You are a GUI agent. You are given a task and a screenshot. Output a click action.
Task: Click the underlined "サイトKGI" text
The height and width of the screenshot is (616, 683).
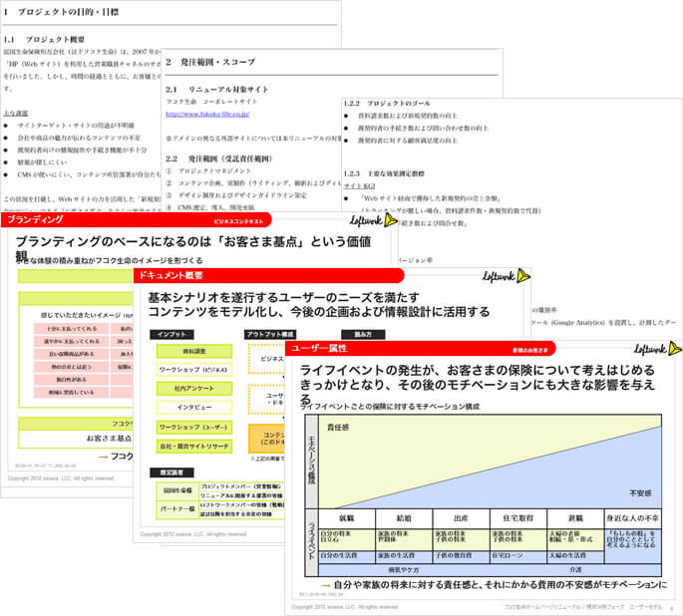(x=359, y=185)
